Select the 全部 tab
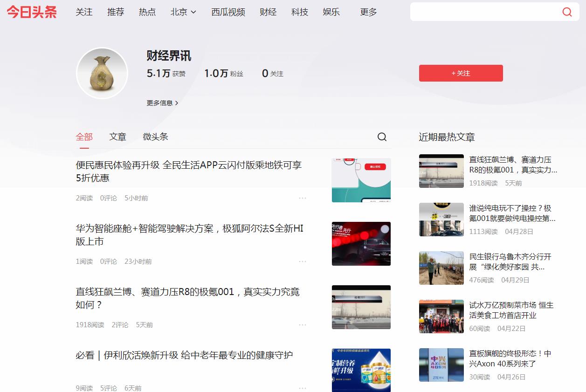This screenshot has height=392, width=586. pyautogui.click(x=84, y=137)
